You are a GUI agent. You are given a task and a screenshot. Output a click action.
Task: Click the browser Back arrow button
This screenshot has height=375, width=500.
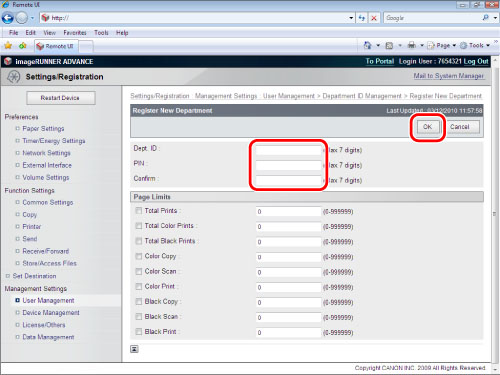pos(8,18)
